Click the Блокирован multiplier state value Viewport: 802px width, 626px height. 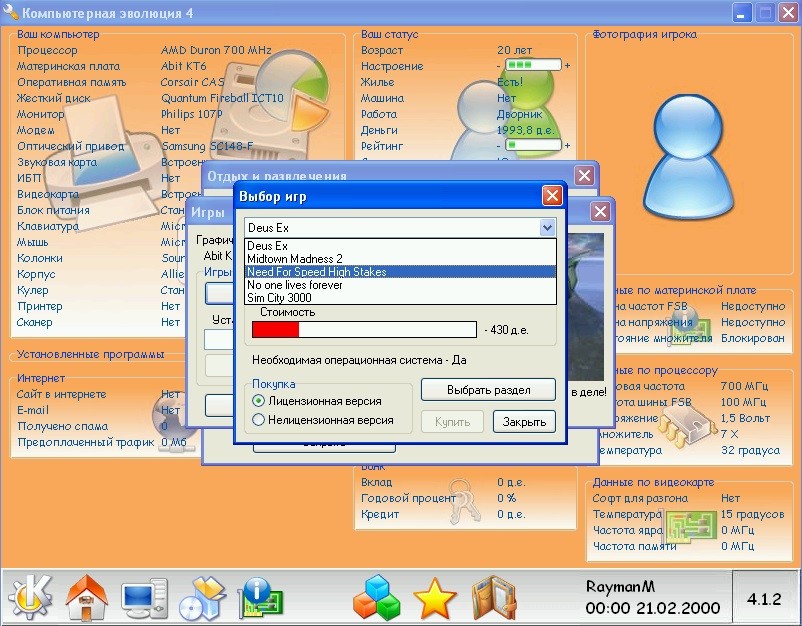click(752, 338)
